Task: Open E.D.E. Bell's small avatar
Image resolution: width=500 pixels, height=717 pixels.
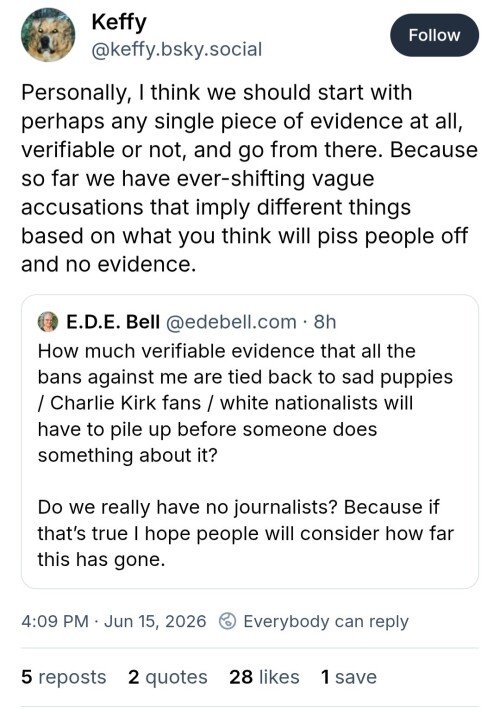Action: [x=48, y=321]
